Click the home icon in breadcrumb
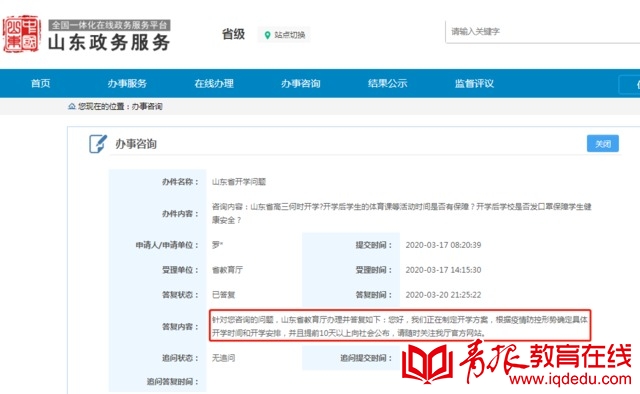Image resolution: width=640 pixels, height=394 pixels. pos(72,107)
